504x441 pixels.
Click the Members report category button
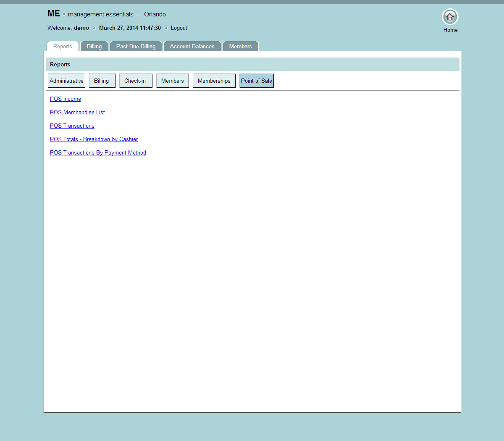(x=172, y=81)
